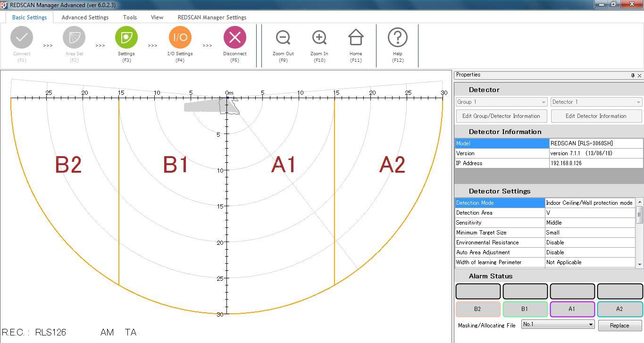
Task: Click the Zoom Out magnifier icon
Action: (283, 38)
